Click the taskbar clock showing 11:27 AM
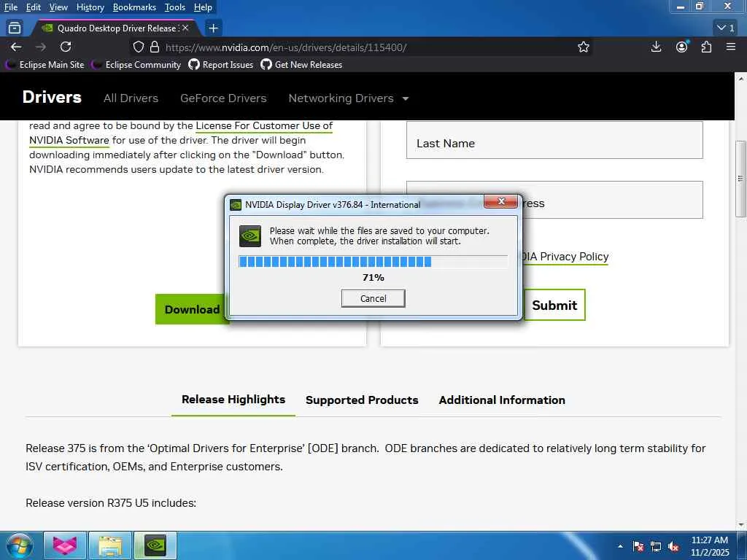The image size is (747, 560). [710, 545]
